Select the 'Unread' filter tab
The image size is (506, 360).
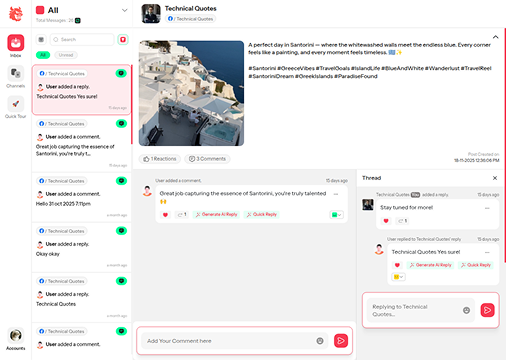click(66, 55)
